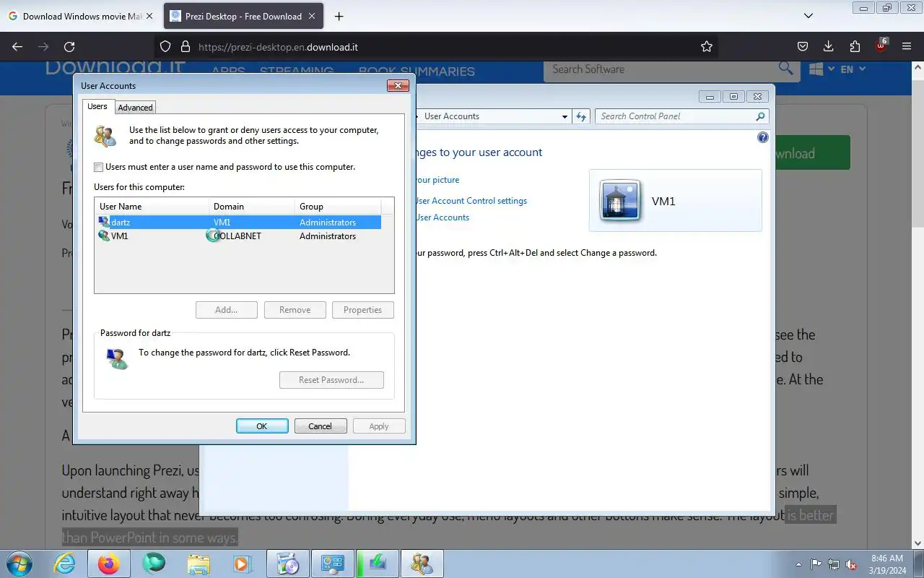Open the Control Panel help icon
924x578 pixels.
pos(763,137)
